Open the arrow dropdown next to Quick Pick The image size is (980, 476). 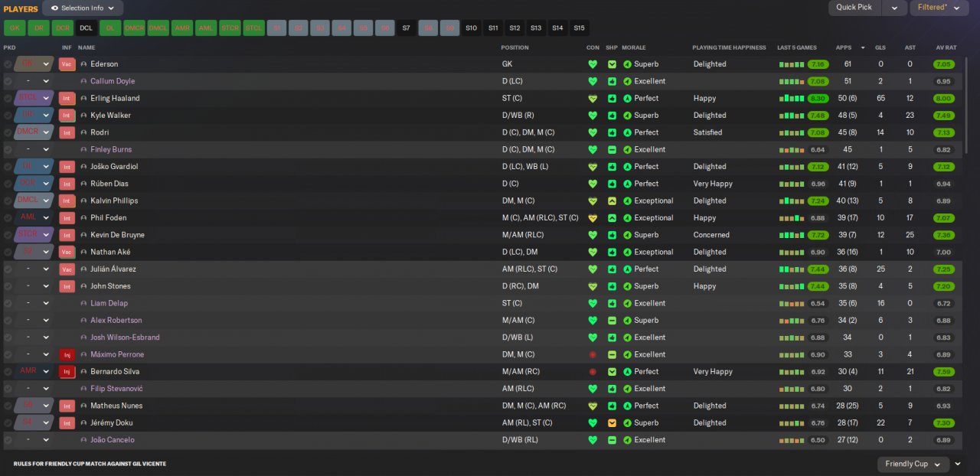click(893, 8)
